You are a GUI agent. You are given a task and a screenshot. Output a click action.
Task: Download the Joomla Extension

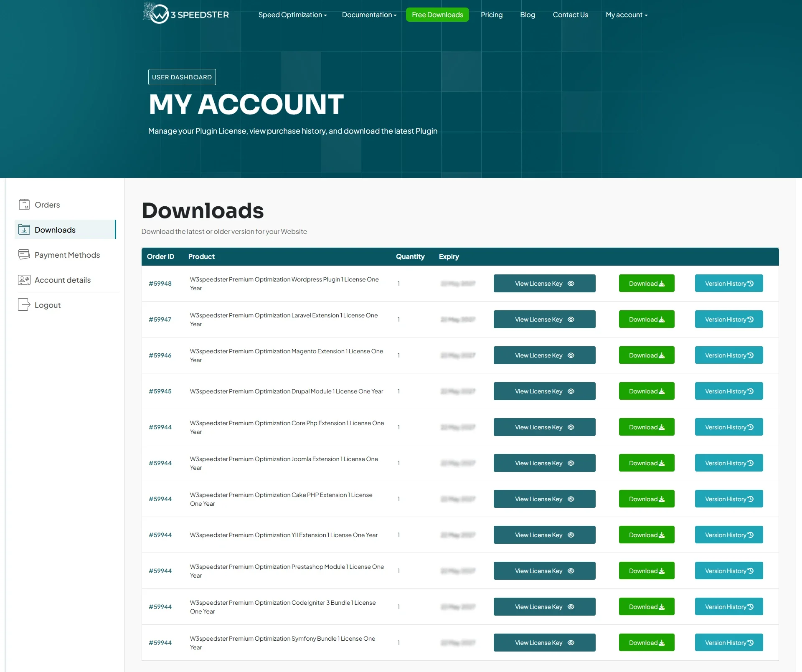pyautogui.click(x=647, y=463)
